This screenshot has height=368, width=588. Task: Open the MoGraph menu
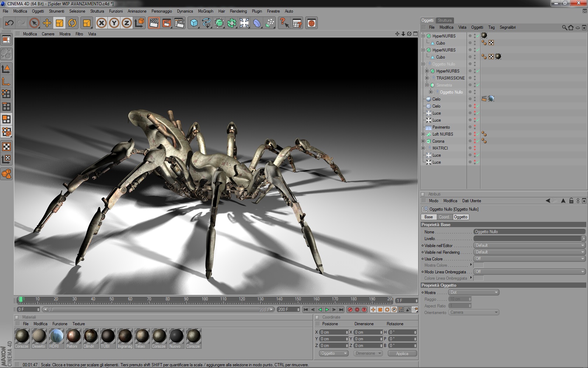click(x=205, y=11)
